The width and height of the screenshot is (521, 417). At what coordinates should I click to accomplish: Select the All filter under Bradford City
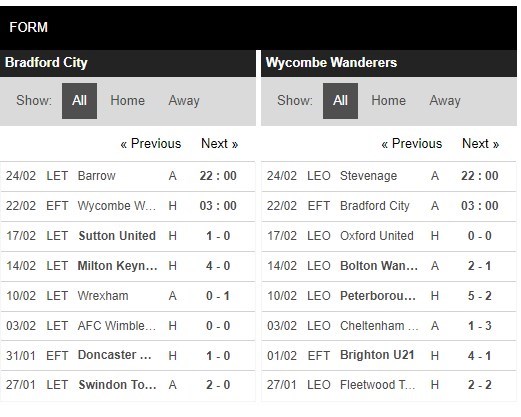79,101
